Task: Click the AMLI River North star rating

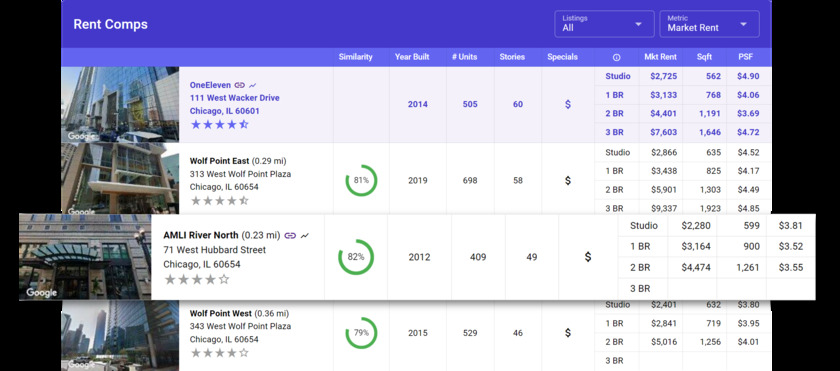Action: pyautogui.click(x=197, y=279)
